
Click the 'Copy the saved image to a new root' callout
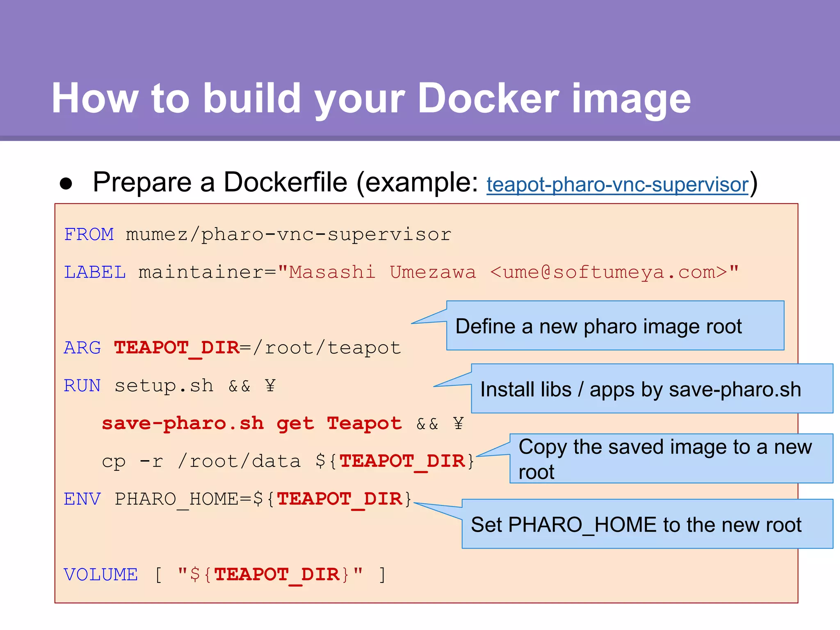coord(671,459)
